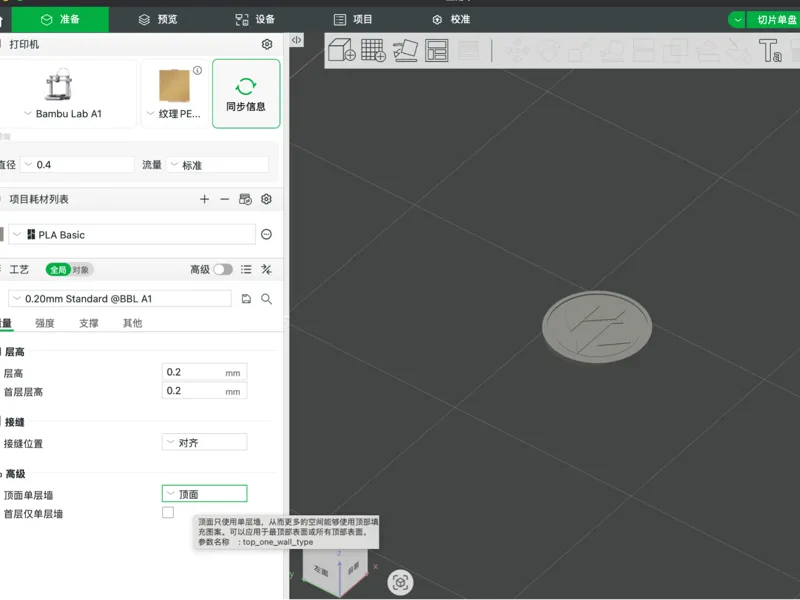Select the coin model in the viewport

click(x=596, y=327)
